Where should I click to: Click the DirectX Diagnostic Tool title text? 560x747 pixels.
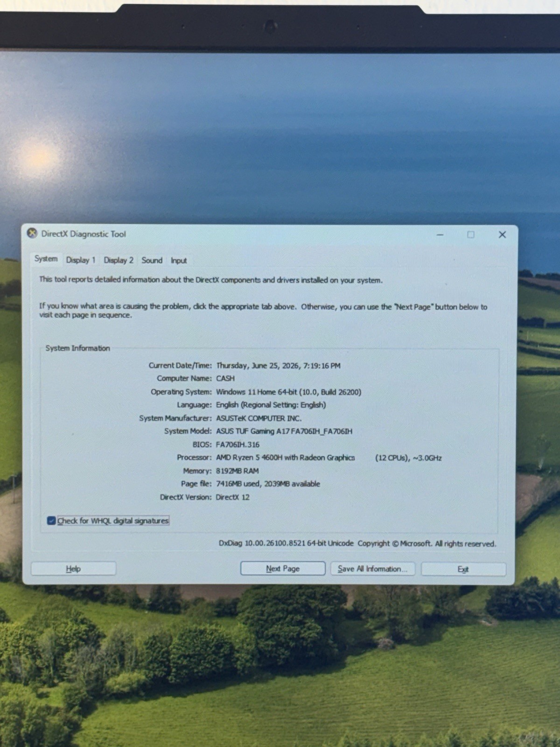[84, 234]
